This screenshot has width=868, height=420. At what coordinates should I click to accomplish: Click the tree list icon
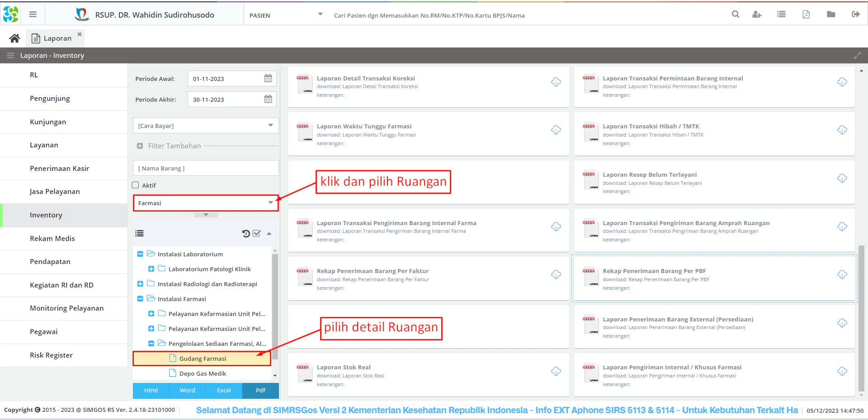point(139,233)
